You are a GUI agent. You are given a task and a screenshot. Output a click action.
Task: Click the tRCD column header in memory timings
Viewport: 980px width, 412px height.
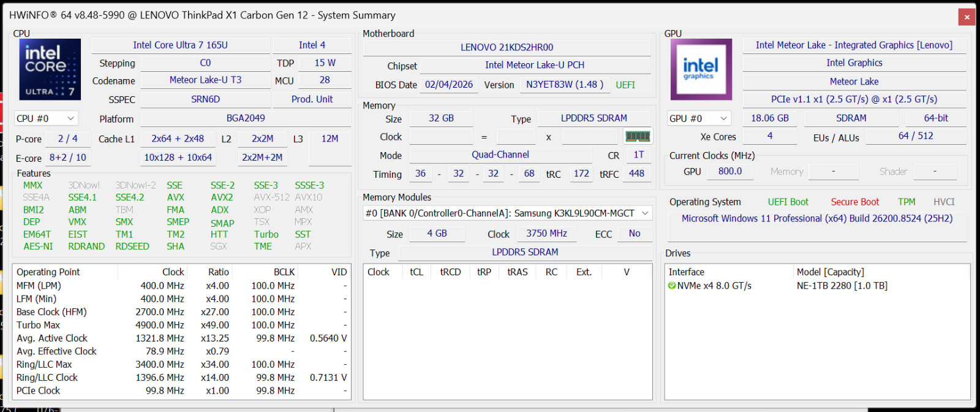450,272
